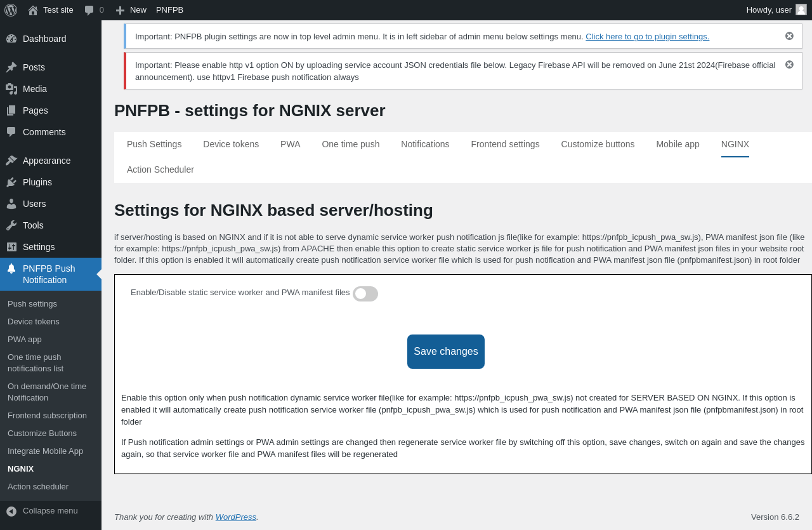
Task: Click the Collapse menu arrow icon
Action: (11, 511)
